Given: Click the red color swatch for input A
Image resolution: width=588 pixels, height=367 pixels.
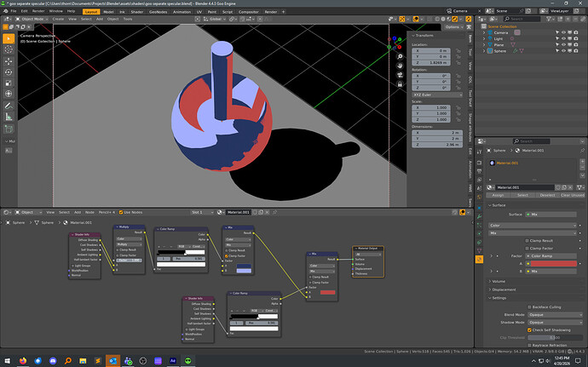Looking at the screenshot, I should point(554,263).
